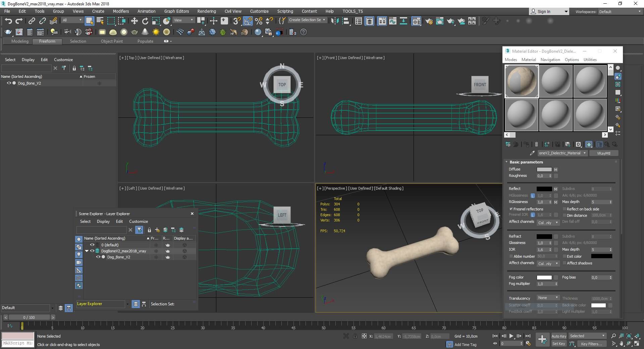Screen dimensions: 644x349
Task: Enable the Affect shadows checkbox
Action: pos(564,263)
